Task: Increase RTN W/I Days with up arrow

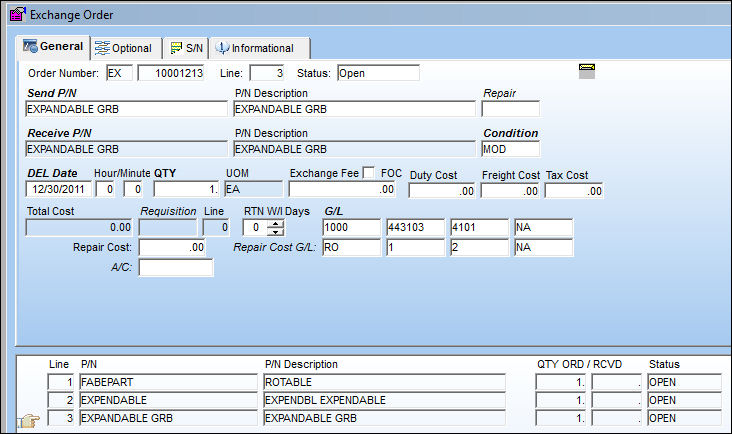Action: [x=276, y=224]
